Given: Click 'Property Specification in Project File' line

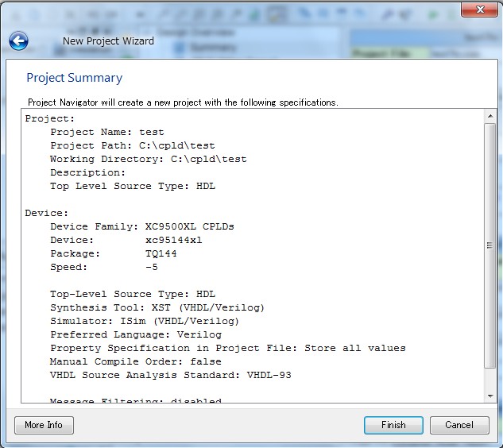Looking at the screenshot, I should (x=228, y=348).
